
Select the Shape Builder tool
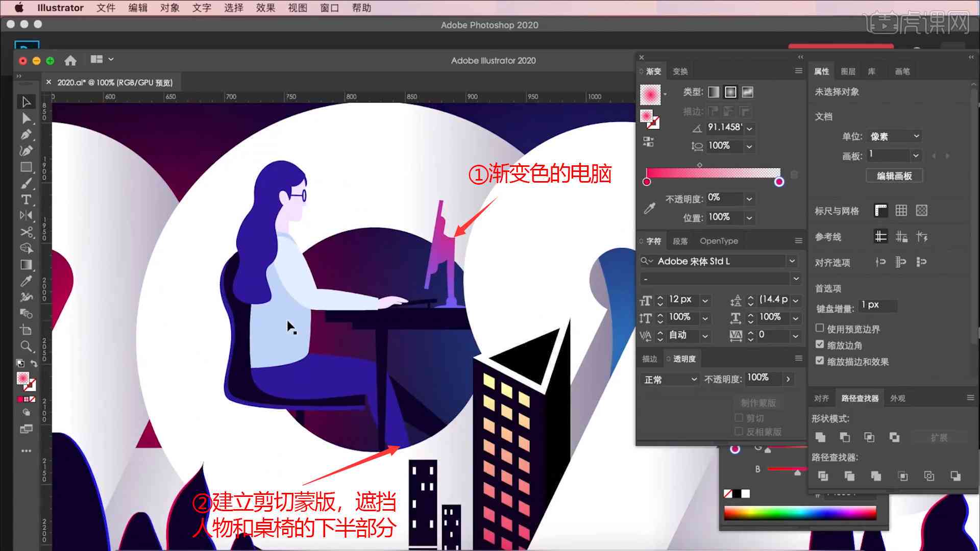pyautogui.click(x=26, y=248)
